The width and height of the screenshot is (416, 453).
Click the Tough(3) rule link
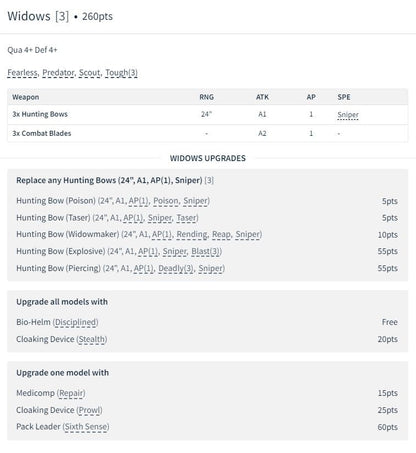pyautogui.click(x=121, y=73)
